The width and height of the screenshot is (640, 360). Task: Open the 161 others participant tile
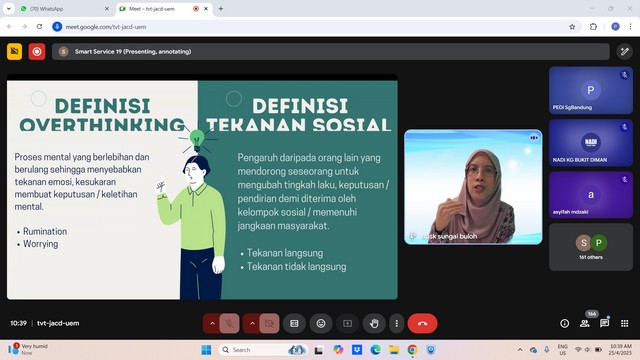pyautogui.click(x=591, y=247)
